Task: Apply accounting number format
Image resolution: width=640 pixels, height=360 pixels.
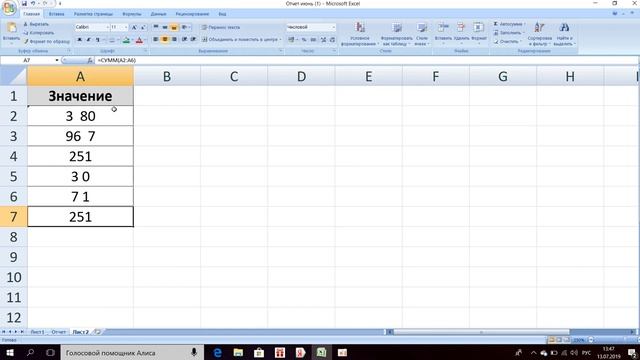Action: click(x=292, y=40)
